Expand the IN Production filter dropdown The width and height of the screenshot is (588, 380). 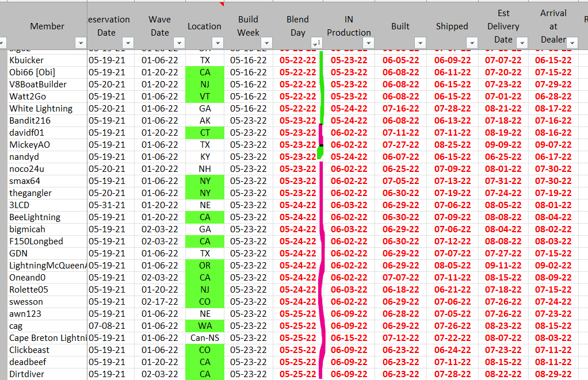coord(368,43)
